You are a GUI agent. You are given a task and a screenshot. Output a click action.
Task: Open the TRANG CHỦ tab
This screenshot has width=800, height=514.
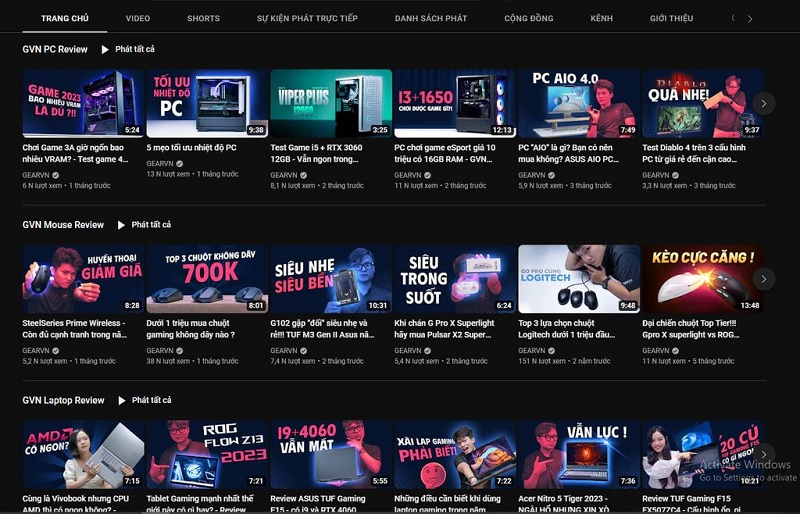click(x=65, y=18)
